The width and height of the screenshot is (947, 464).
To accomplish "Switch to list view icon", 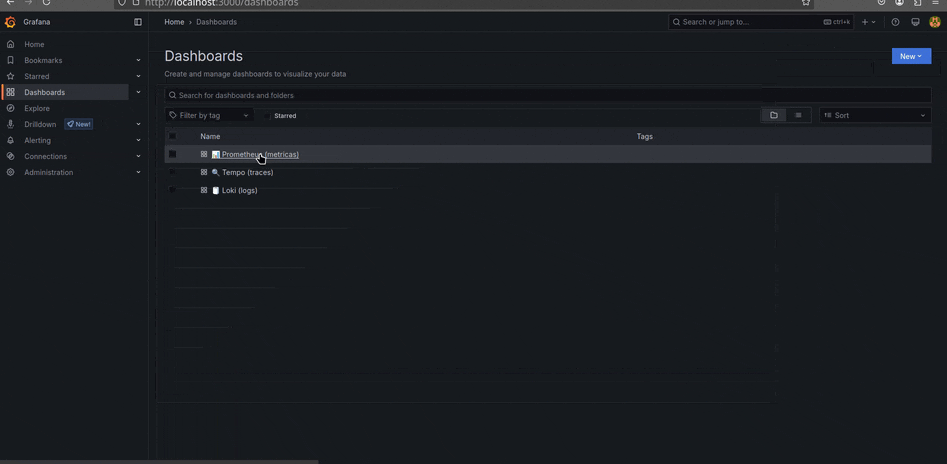I will coord(798,116).
